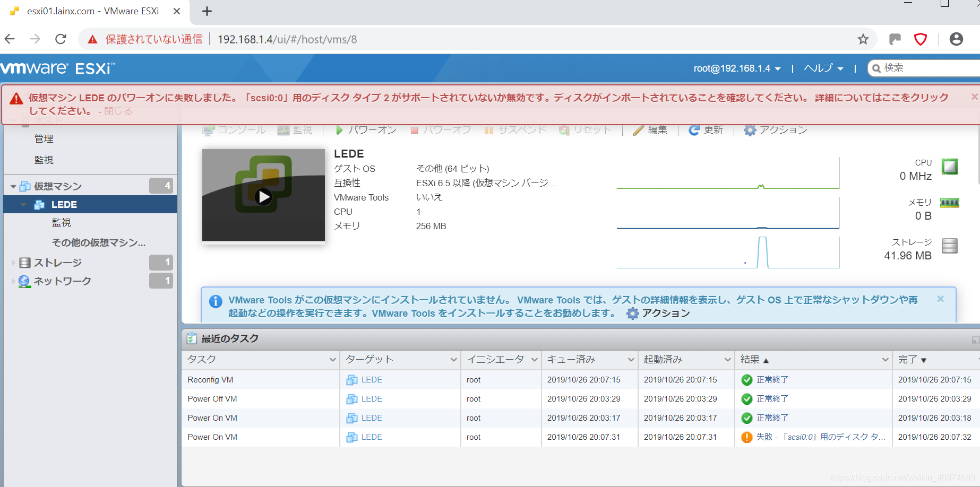Click the コンソール console toolbar button
980x487 pixels.
[x=234, y=130]
